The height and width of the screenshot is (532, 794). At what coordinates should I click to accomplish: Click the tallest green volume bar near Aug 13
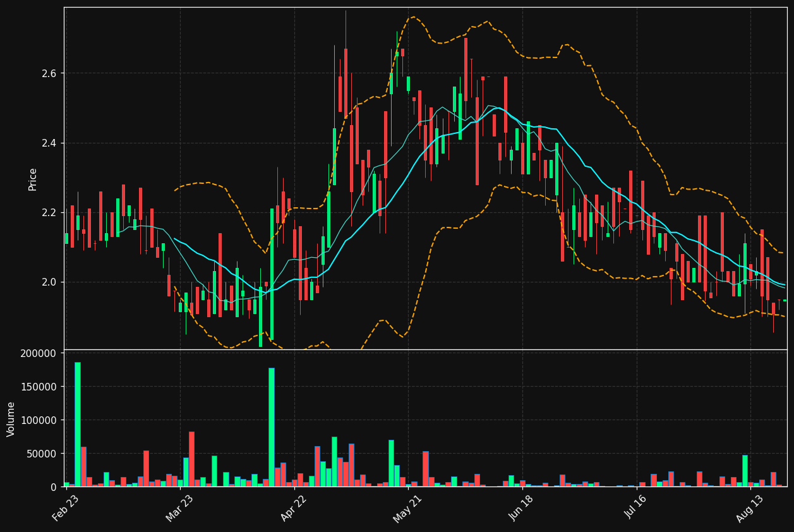(x=745, y=471)
